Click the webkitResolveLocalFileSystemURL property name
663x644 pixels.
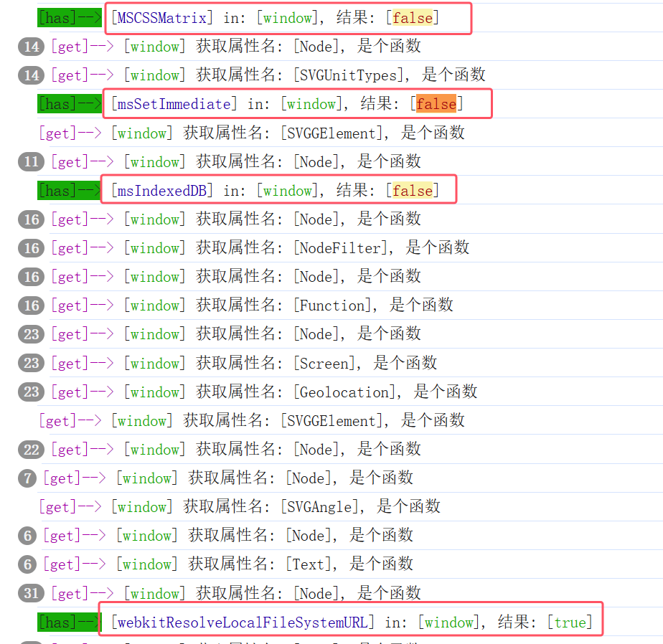pyautogui.click(x=243, y=622)
